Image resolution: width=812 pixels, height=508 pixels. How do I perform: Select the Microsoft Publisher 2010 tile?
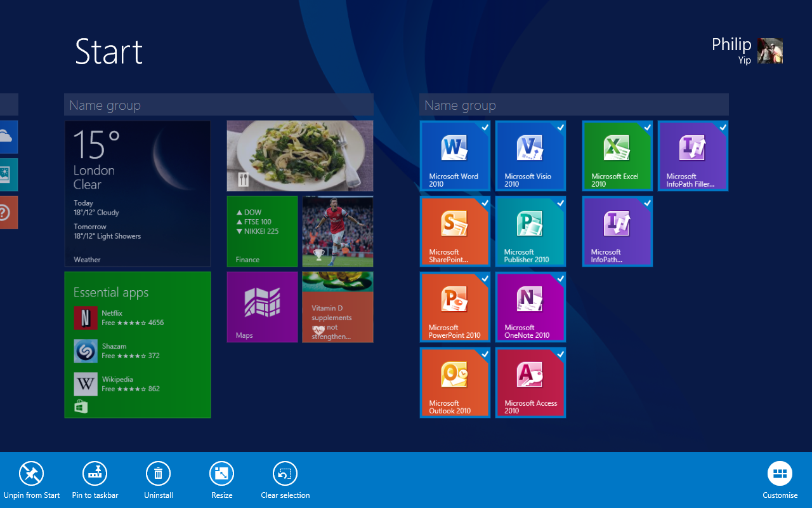(530, 231)
